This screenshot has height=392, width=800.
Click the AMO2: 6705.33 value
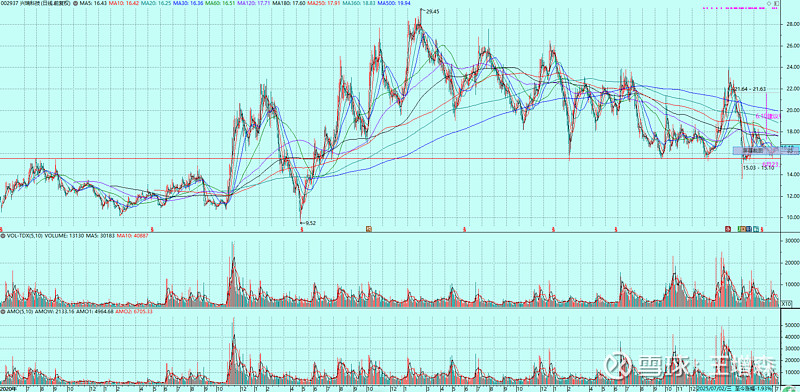134,311
